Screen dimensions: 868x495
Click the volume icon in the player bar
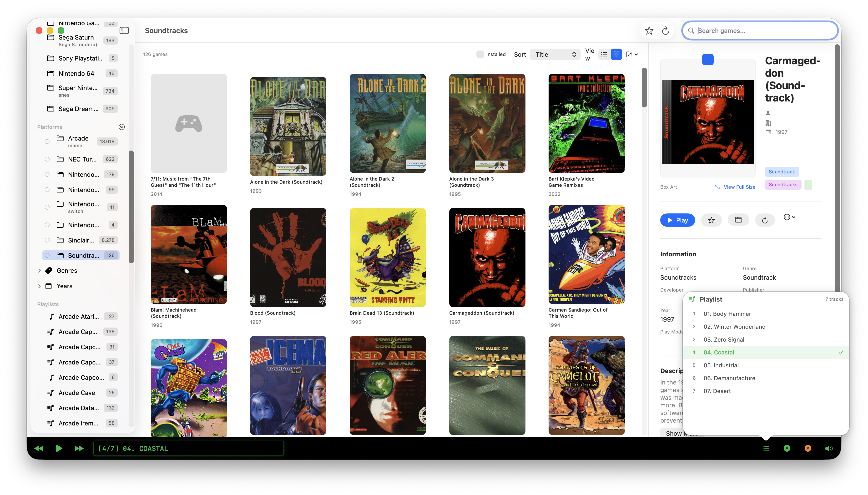point(828,448)
